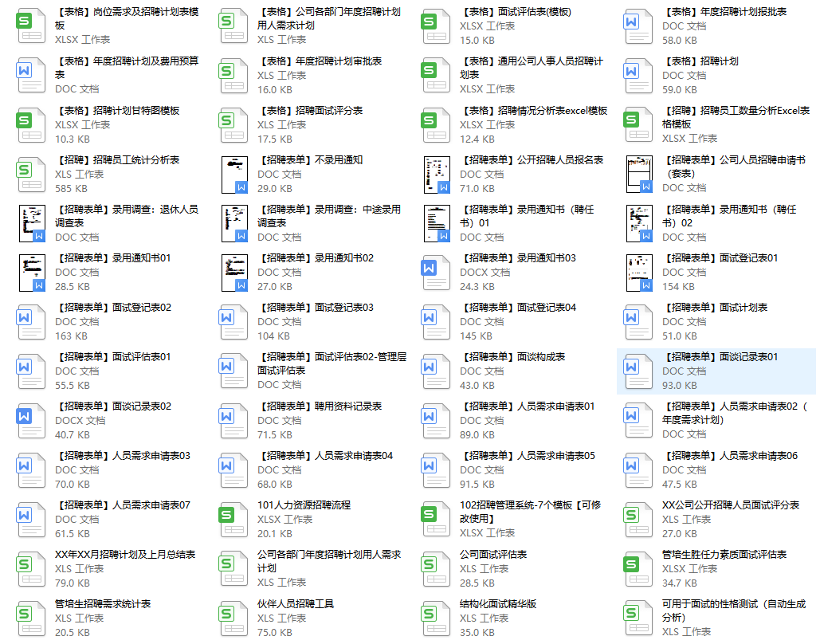This screenshot has width=820, height=644.
Task: Click the 招聘计划甘特图模板 XLSX icon
Action: 31,124
